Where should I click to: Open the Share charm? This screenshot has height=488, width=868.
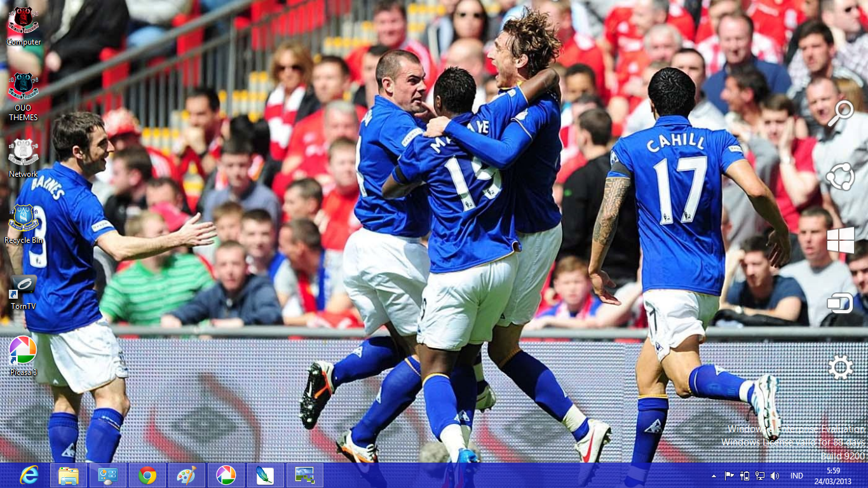[841, 177]
